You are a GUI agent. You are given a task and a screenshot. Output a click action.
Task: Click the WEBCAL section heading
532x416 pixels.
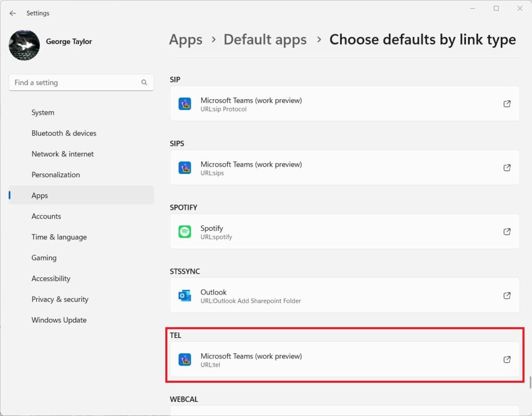(184, 399)
